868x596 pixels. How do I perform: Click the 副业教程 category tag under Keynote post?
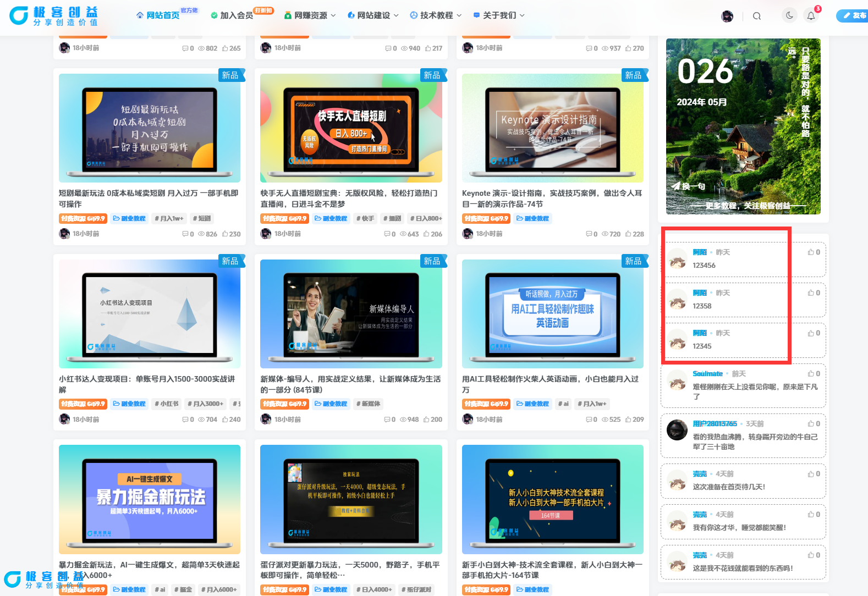click(x=532, y=219)
